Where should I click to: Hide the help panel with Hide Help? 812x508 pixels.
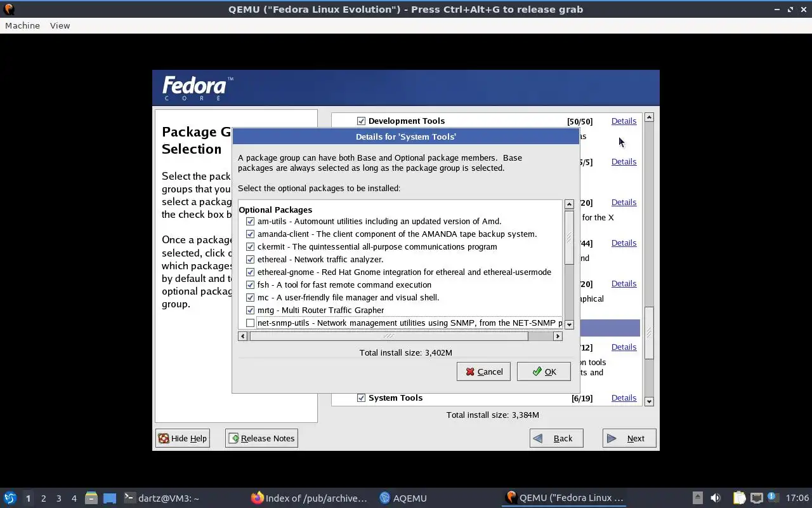point(183,438)
